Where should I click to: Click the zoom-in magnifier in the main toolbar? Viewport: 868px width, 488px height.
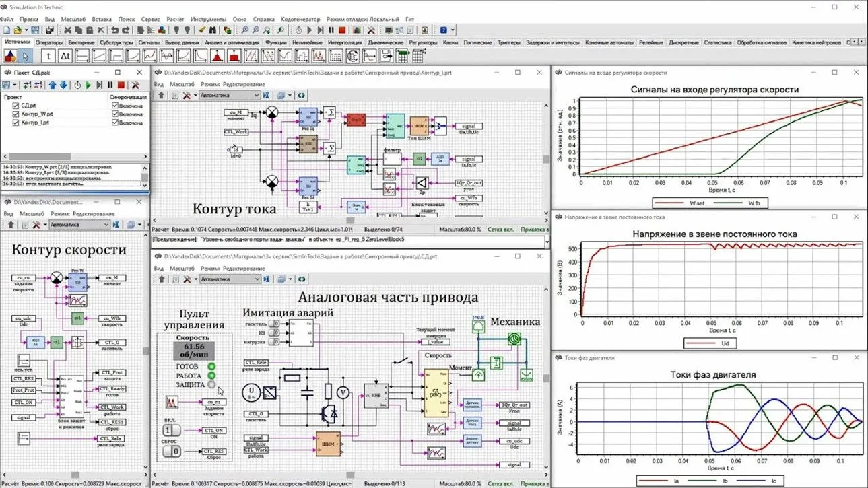(x=245, y=30)
